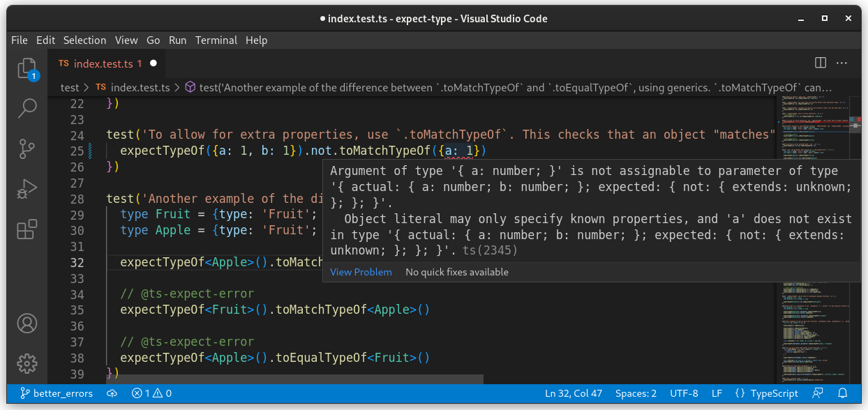Change indentation via Spaces: 2
Viewport: 868px width, 410px height.
click(x=636, y=393)
